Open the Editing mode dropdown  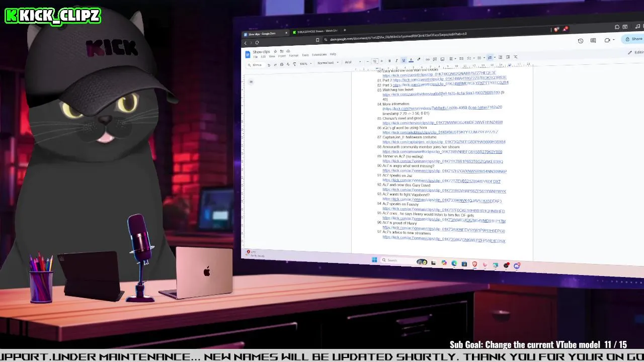(x=636, y=52)
